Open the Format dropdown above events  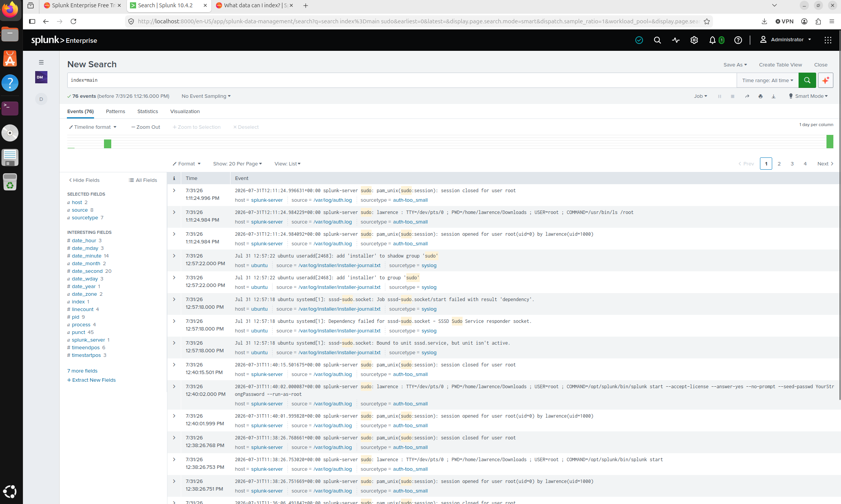[187, 164]
